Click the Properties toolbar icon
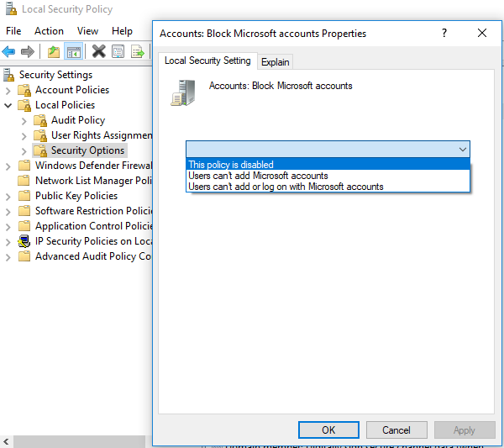 click(x=118, y=51)
